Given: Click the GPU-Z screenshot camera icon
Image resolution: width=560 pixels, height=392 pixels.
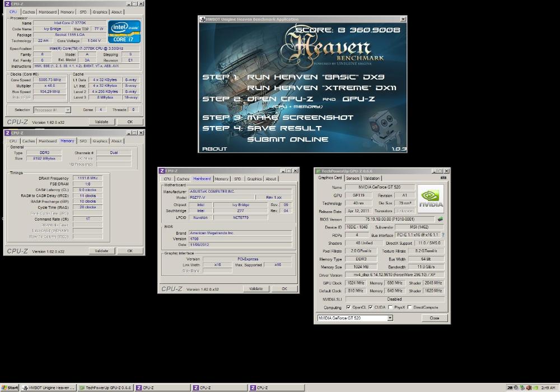Looking at the screenshot, I should pyautogui.click(x=443, y=178).
